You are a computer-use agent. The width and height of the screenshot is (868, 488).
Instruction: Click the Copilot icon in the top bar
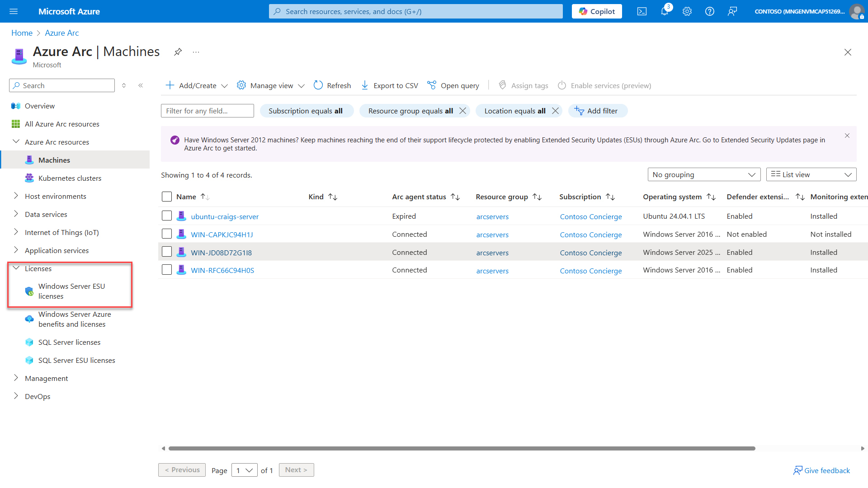(x=596, y=11)
